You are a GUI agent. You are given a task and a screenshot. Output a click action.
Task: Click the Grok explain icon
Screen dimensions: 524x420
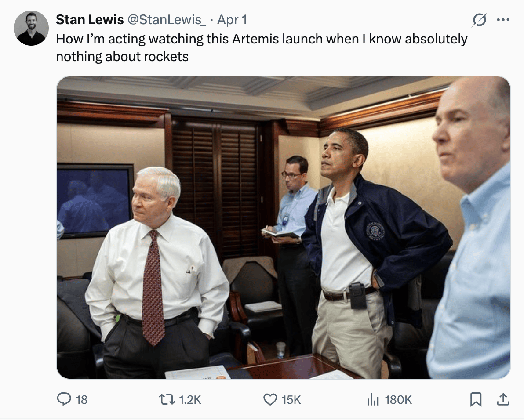point(479,20)
